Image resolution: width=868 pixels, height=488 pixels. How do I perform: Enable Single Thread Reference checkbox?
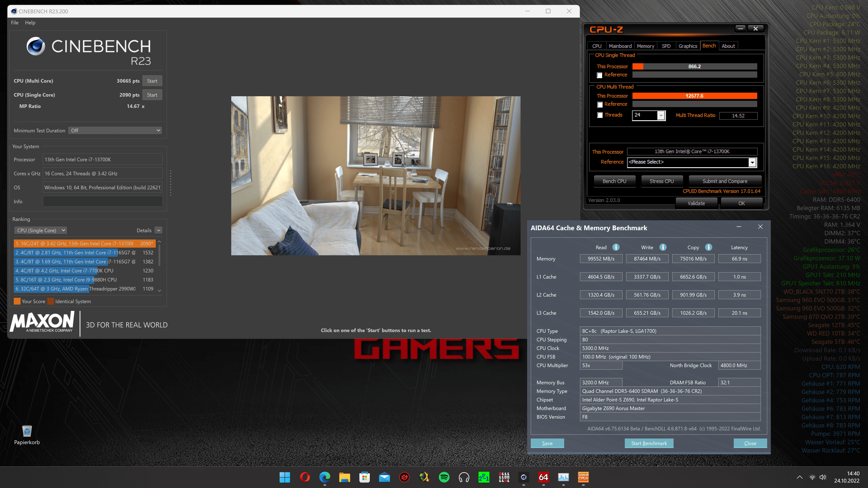[599, 75]
